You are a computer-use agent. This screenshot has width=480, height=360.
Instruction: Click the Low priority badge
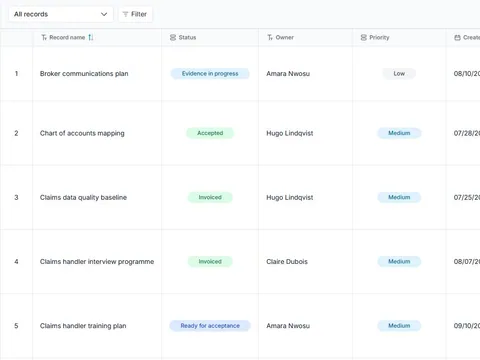399,74
